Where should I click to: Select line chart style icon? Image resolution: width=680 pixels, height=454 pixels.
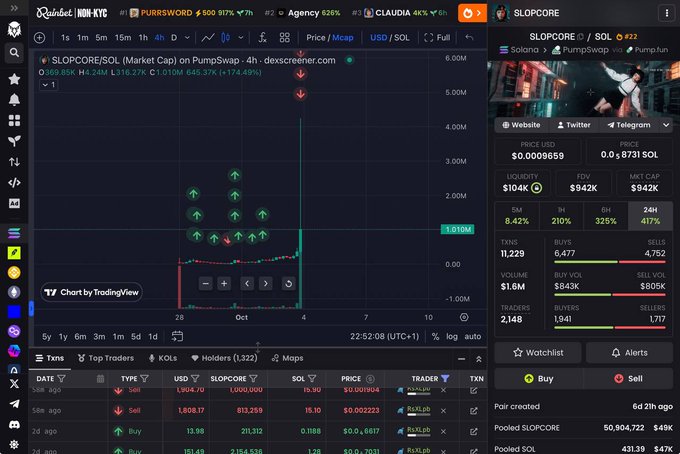(208, 38)
